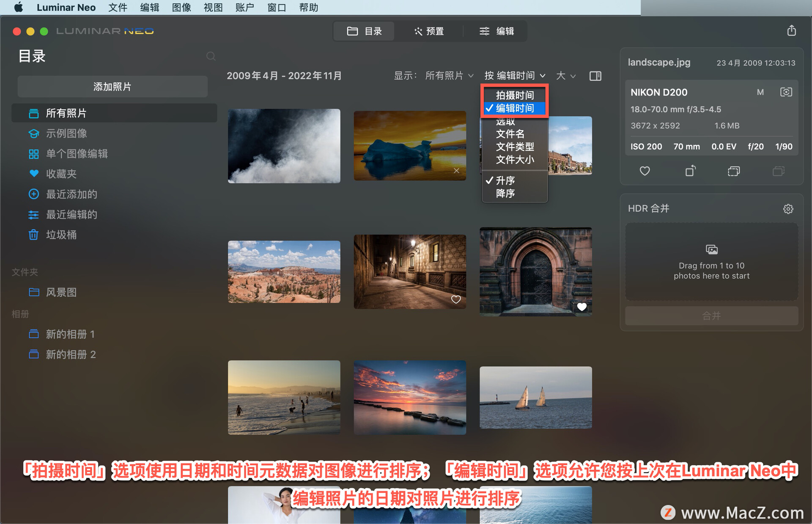Select the iceberg sunset thumbnail
This screenshot has width=812, height=524.
409,146
